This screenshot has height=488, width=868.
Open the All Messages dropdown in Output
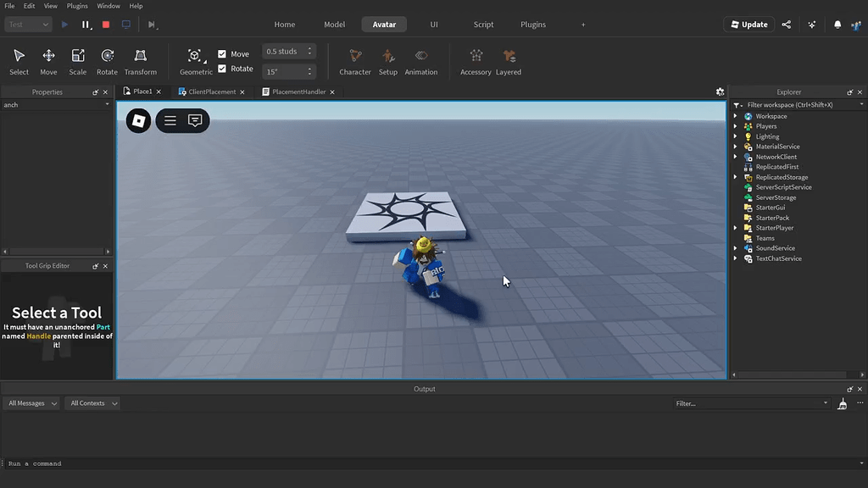click(x=31, y=403)
